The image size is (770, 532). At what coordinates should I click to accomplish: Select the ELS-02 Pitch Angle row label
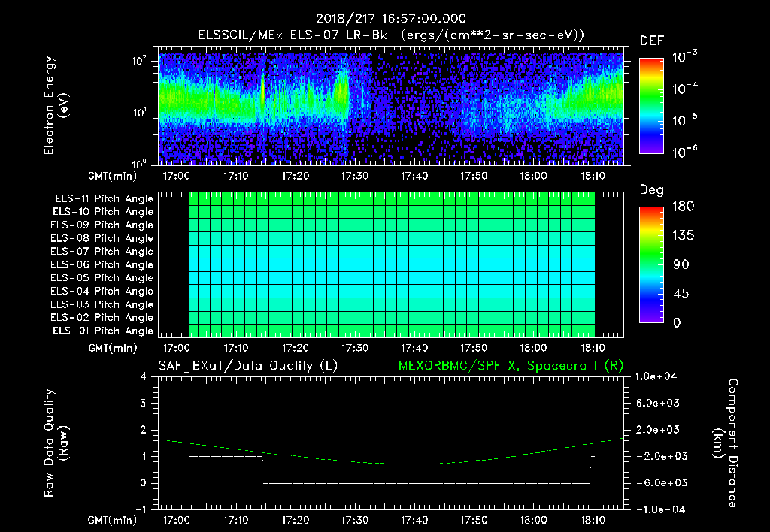(102, 318)
